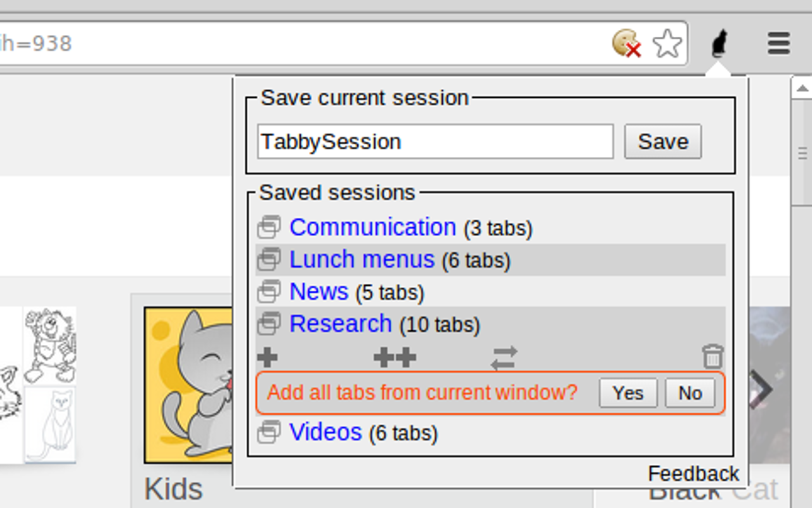The image size is (812, 508).
Task: Decline adding tabs with No button
Action: (x=690, y=393)
